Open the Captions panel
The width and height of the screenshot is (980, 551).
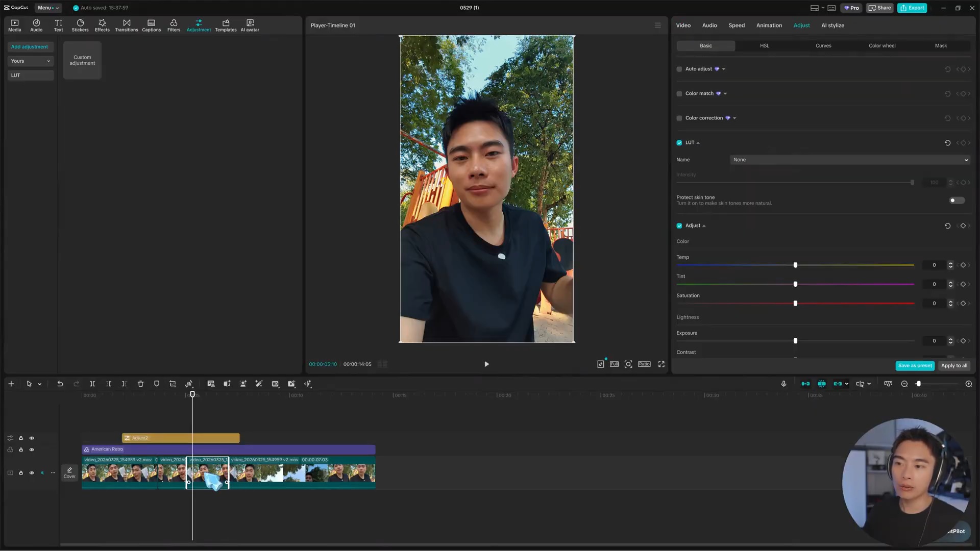(x=151, y=26)
